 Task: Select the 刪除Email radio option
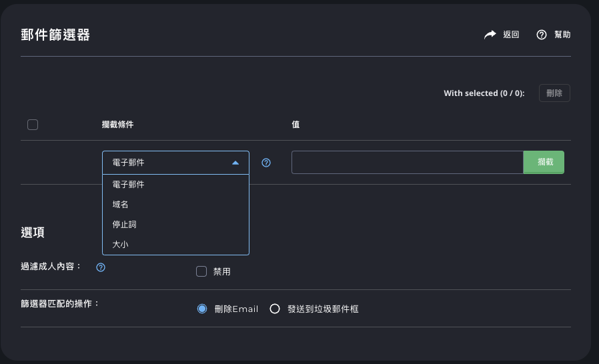coord(202,309)
